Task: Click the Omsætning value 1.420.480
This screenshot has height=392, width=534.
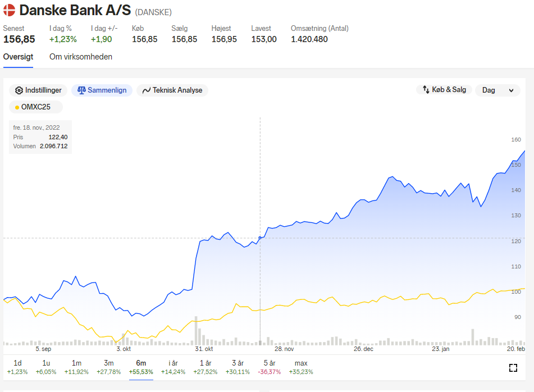Action: (309, 39)
